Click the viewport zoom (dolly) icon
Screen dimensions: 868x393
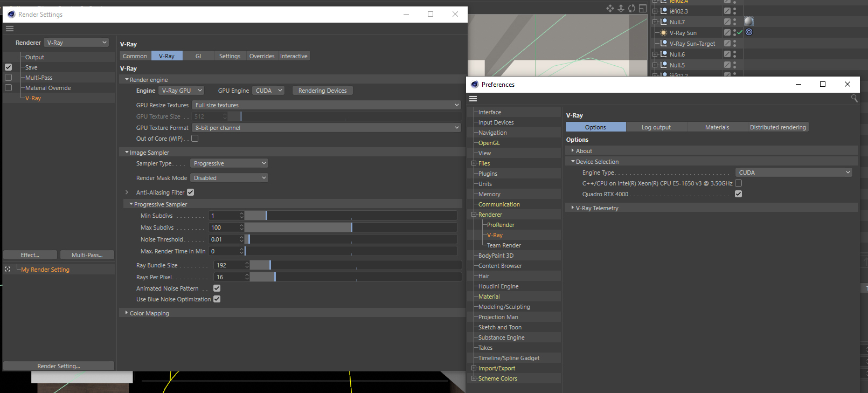[621, 8]
